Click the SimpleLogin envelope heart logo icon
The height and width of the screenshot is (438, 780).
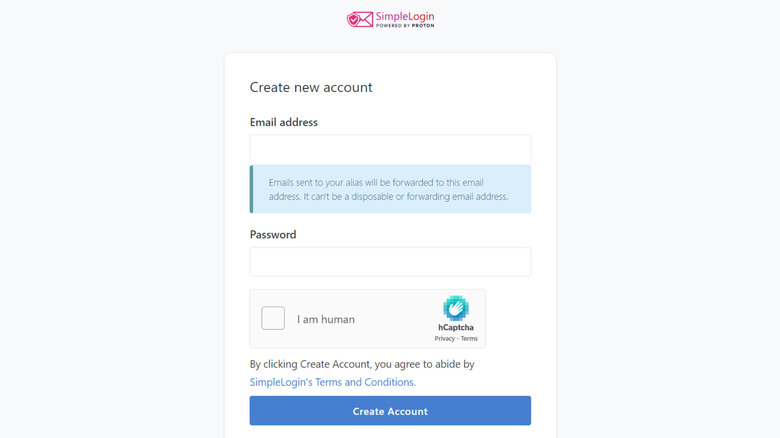tap(359, 19)
